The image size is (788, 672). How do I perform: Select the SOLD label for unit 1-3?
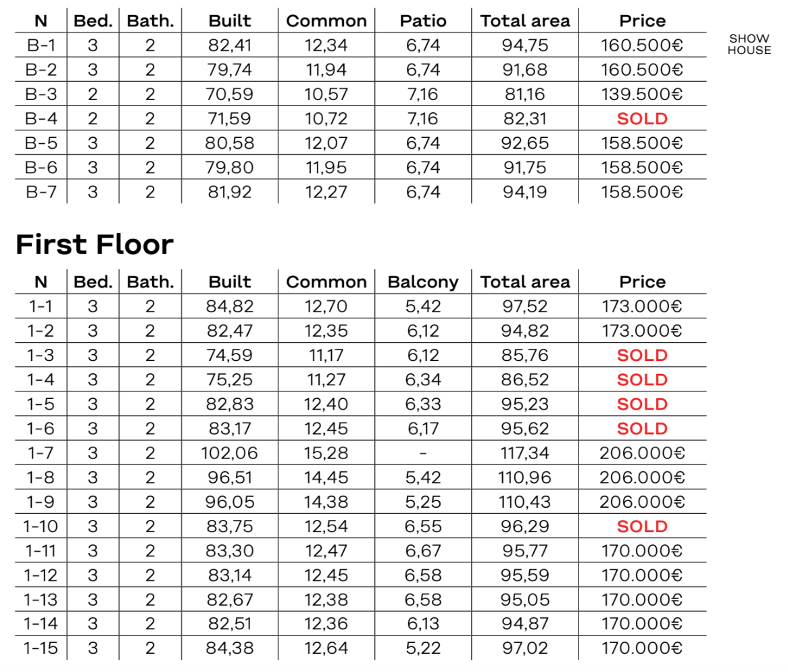pyautogui.click(x=641, y=356)
